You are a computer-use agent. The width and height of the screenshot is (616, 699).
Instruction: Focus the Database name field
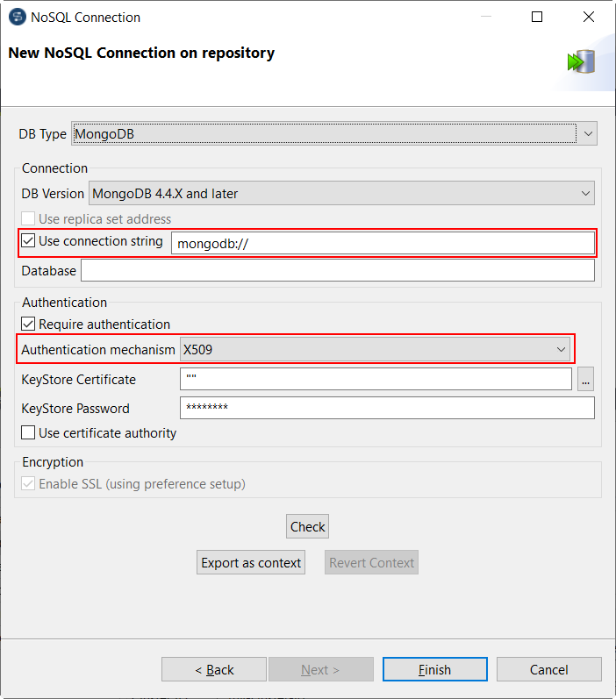click(337, 271)
